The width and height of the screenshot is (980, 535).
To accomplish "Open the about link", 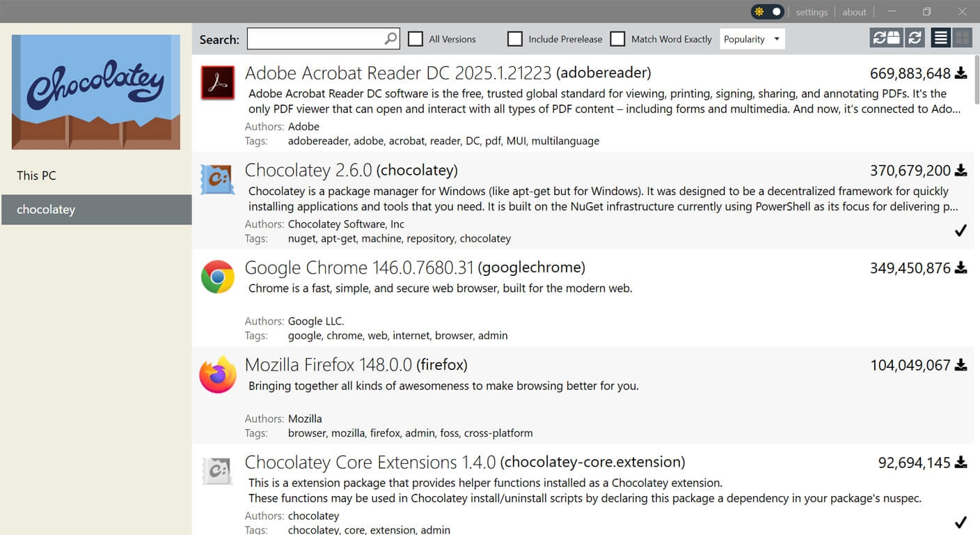I will pyautogui.click(x=854, y=12).
